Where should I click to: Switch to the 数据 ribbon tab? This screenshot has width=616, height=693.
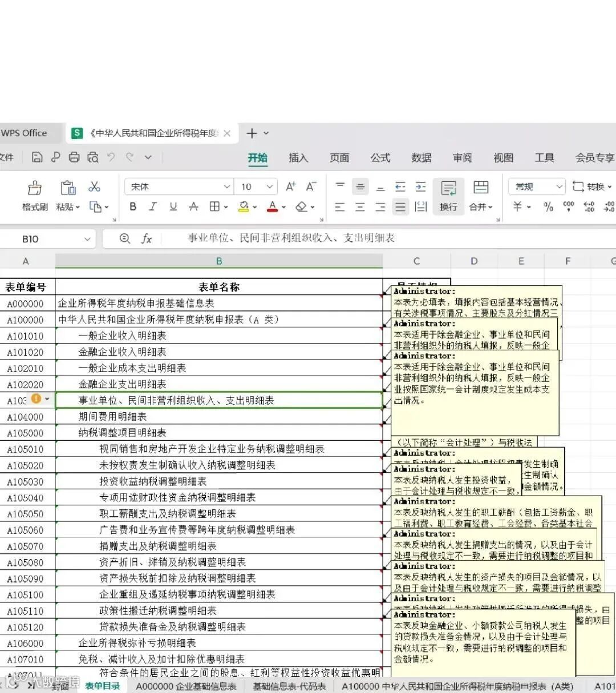tap(422, 158)
